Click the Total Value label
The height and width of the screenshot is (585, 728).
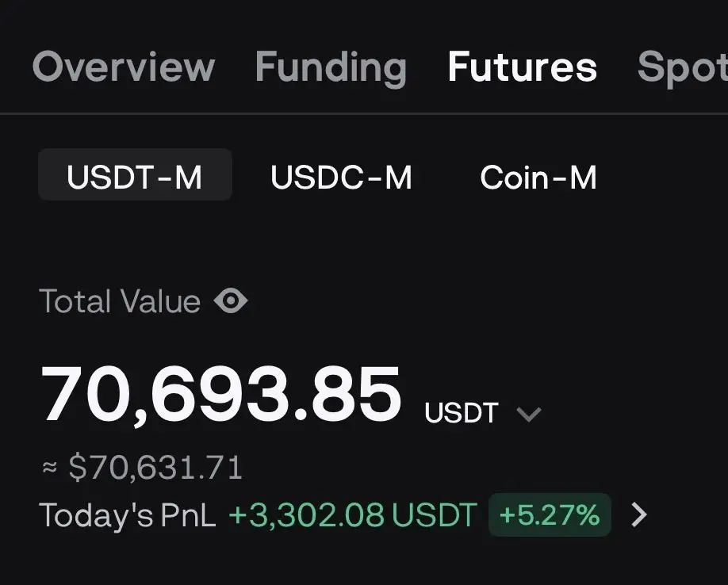[121, 301]
